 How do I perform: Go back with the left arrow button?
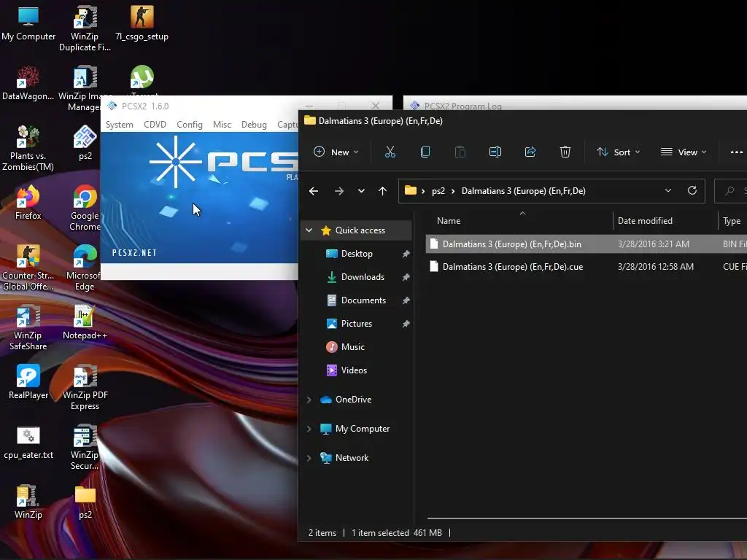314,191
